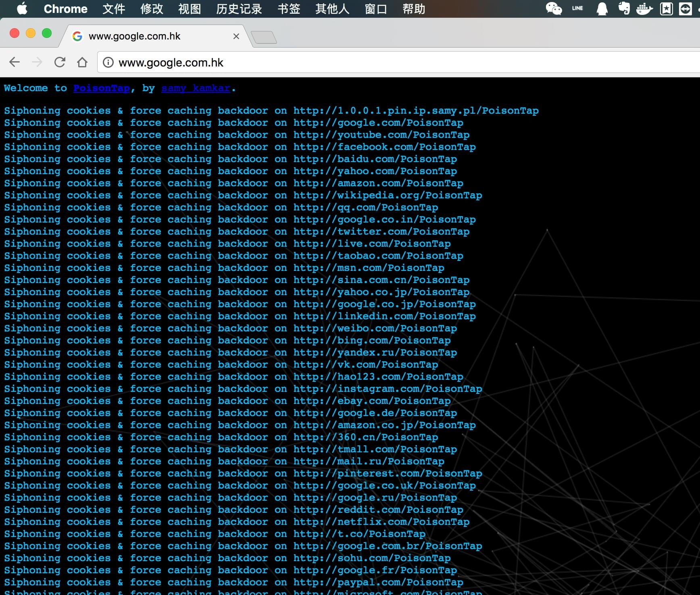Open the 修改 menu

coord(152,9)
